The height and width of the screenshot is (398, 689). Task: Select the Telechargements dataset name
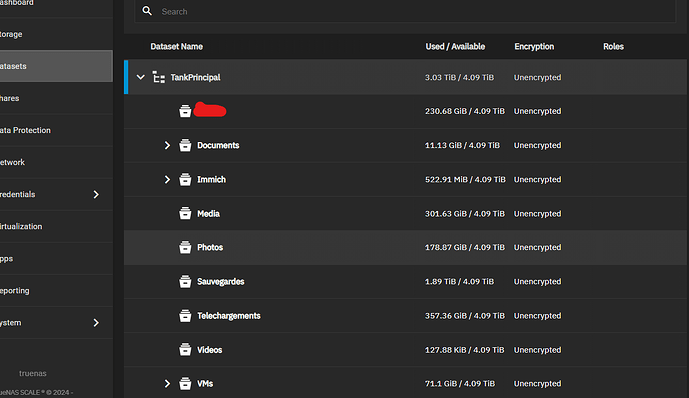[228, 316]
